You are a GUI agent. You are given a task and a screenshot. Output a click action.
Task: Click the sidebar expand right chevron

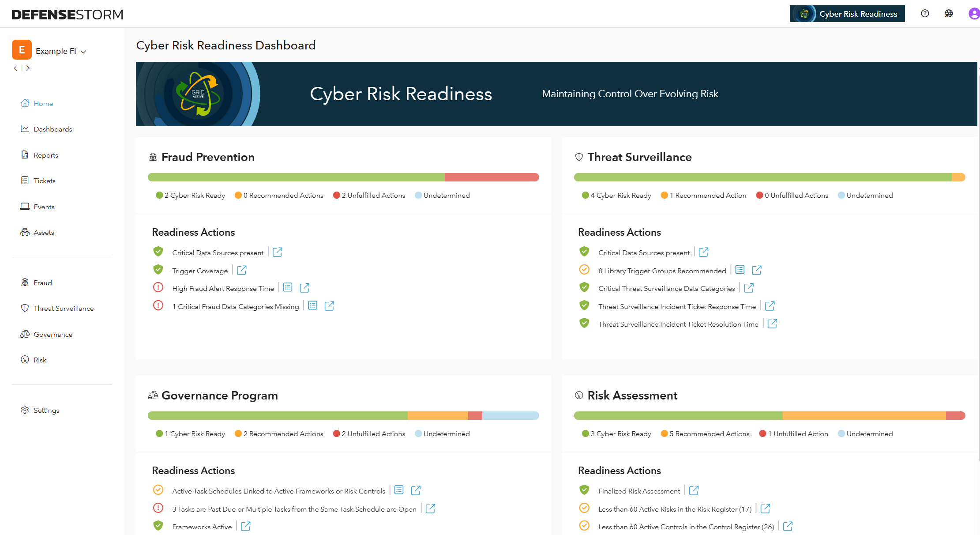click(28, 68)
